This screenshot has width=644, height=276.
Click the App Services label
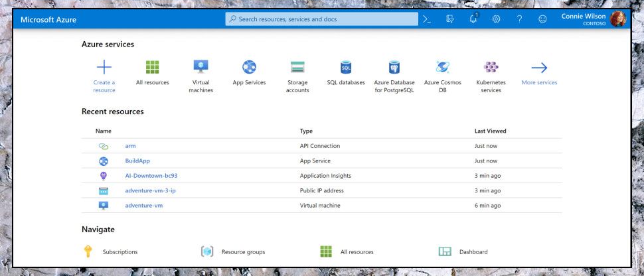click(x=250, y=82)
